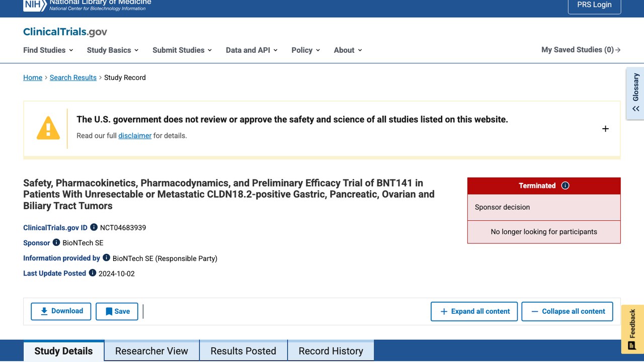Viewport: 644px width, 362px height.
Task: Open the Data and API dropdown menu
Action: (x=252, y=50)
